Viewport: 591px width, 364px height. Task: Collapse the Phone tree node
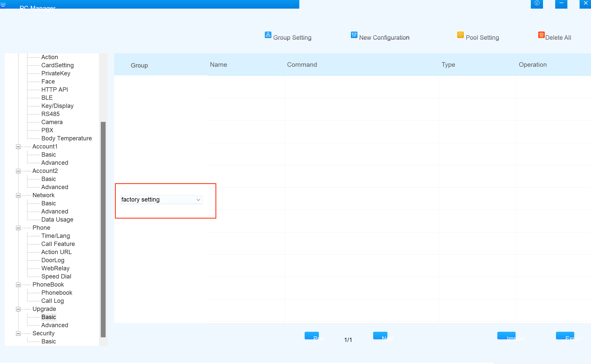coord(18,228)
